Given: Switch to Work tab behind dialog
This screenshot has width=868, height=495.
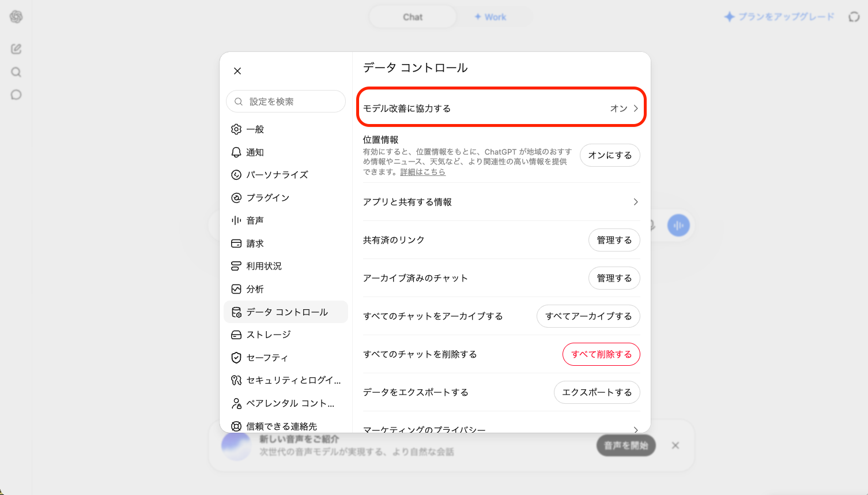Looking at the screenshot, I should [x=490, y=17].
